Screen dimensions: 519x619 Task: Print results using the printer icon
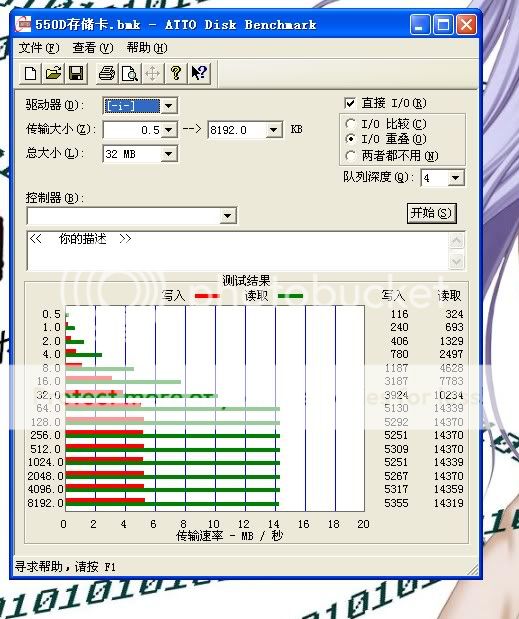click(107, 73)
